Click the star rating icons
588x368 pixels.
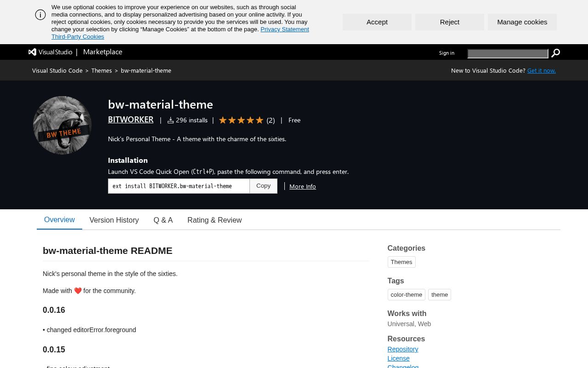click(x=241, y=120)
